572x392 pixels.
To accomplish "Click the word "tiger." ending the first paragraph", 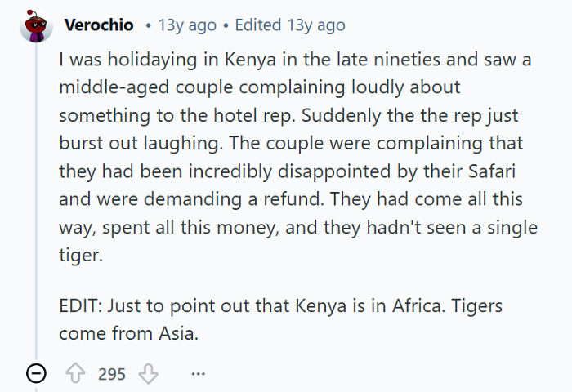I will coord(81,256).
